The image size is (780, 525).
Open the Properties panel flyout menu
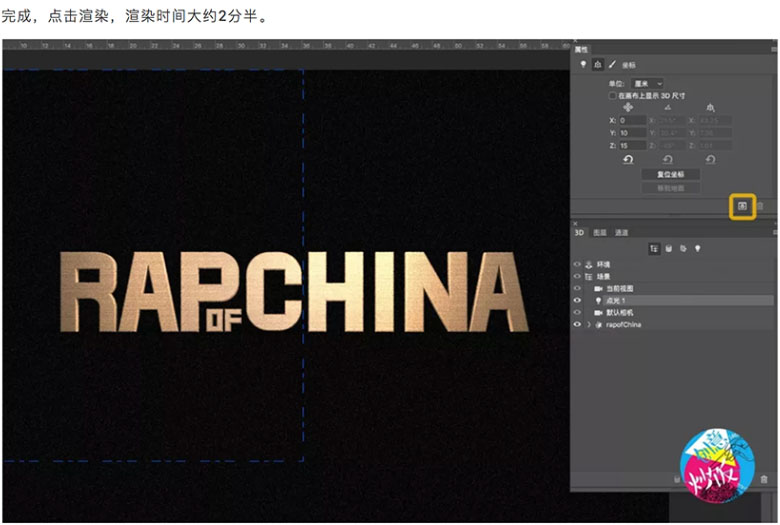[774, 49]
